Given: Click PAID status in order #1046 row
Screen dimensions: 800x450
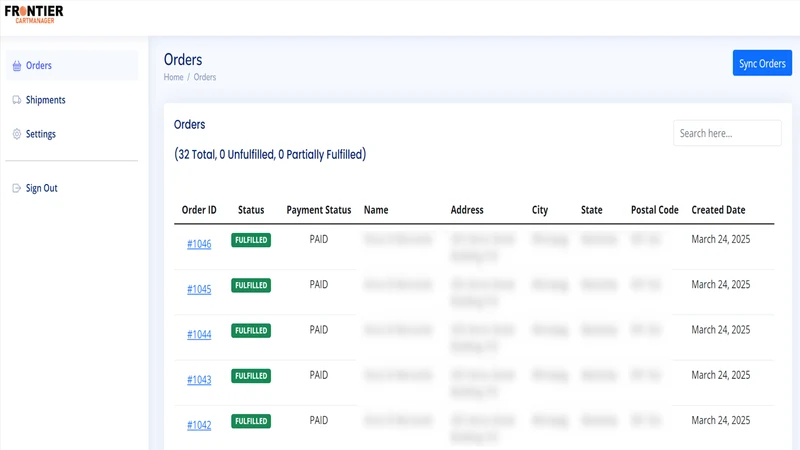Looking at the screenshot, I should click(319, 239).
